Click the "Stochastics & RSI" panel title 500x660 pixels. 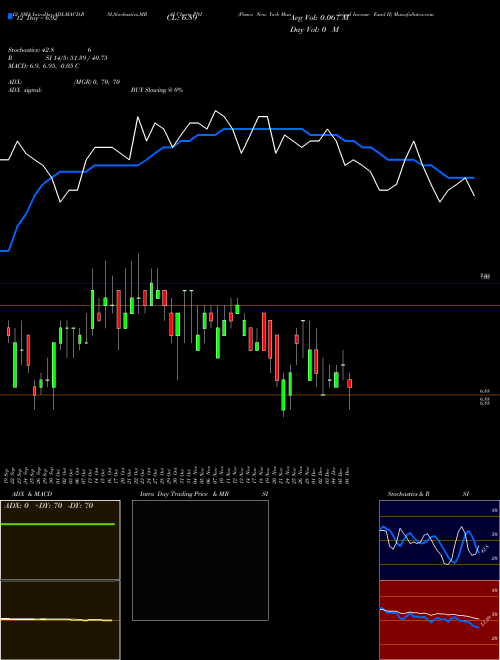428,494
